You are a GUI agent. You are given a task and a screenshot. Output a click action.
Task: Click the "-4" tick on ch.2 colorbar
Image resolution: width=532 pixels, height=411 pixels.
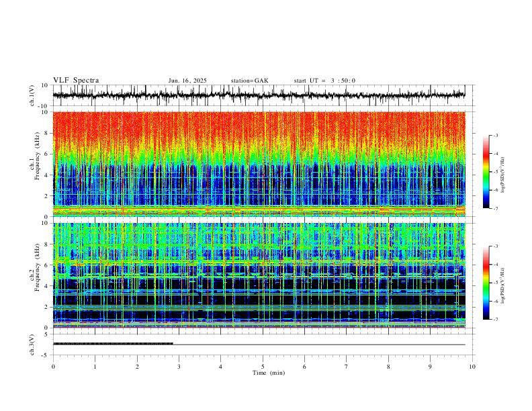[496, 265]
